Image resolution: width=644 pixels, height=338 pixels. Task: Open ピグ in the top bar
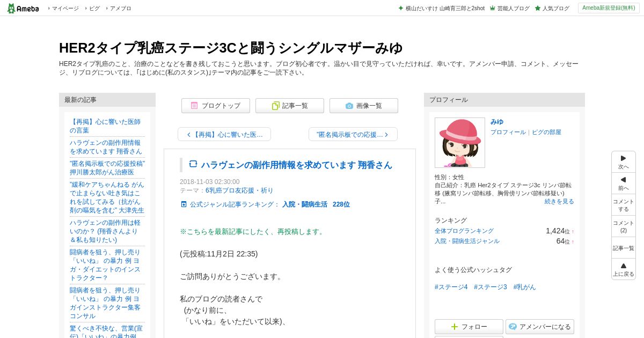tap(94, 9)
